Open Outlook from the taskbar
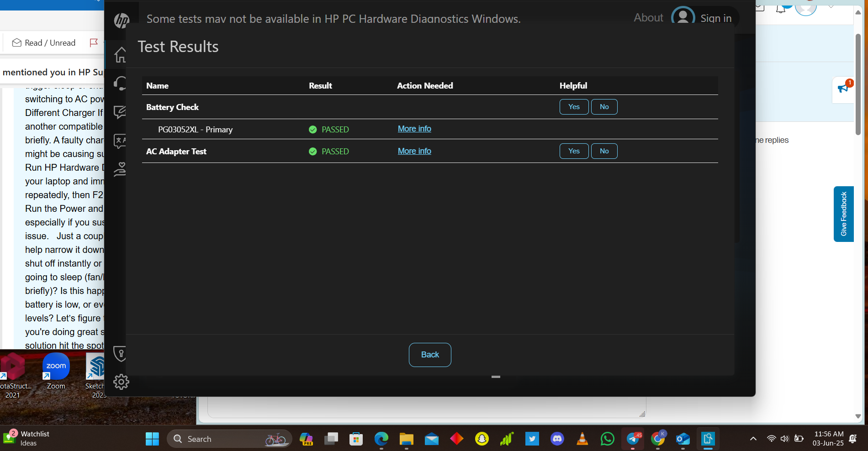 683,439
